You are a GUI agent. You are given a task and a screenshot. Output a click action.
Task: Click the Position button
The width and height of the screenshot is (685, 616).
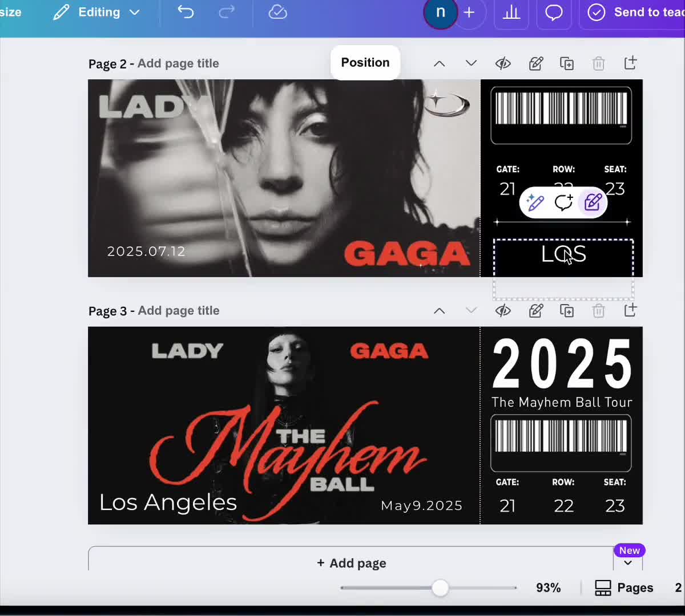click(x=365, y=63)
